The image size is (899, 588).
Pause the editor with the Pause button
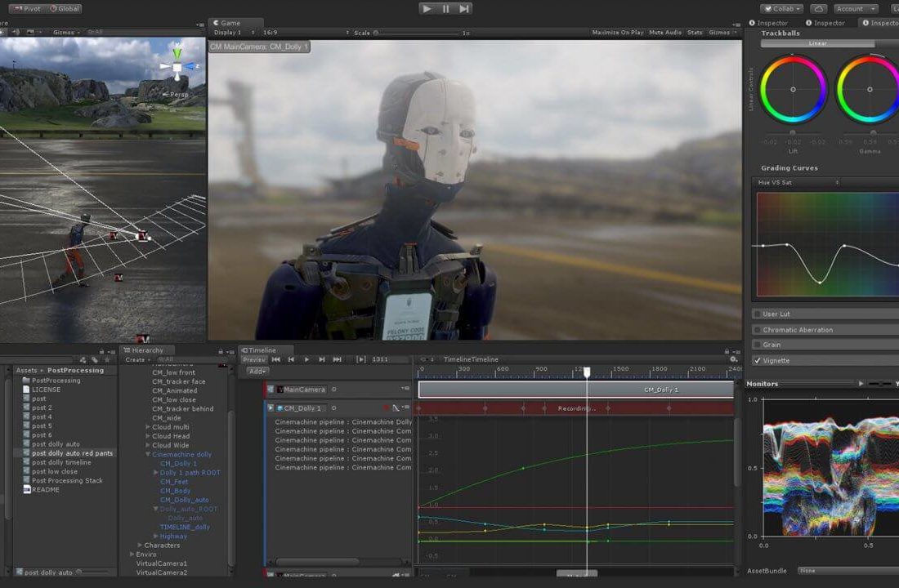click(445, 9)
